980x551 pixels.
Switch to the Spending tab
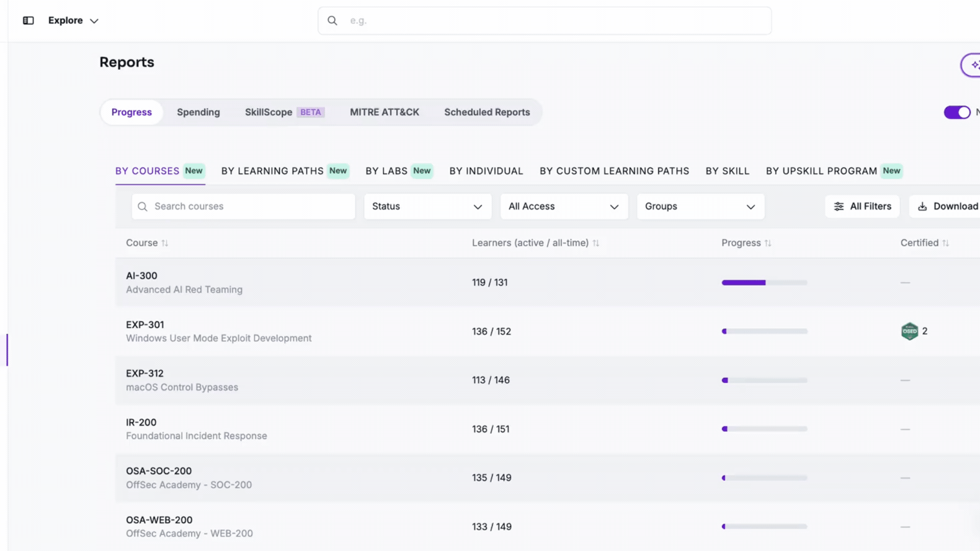(199, 112)
